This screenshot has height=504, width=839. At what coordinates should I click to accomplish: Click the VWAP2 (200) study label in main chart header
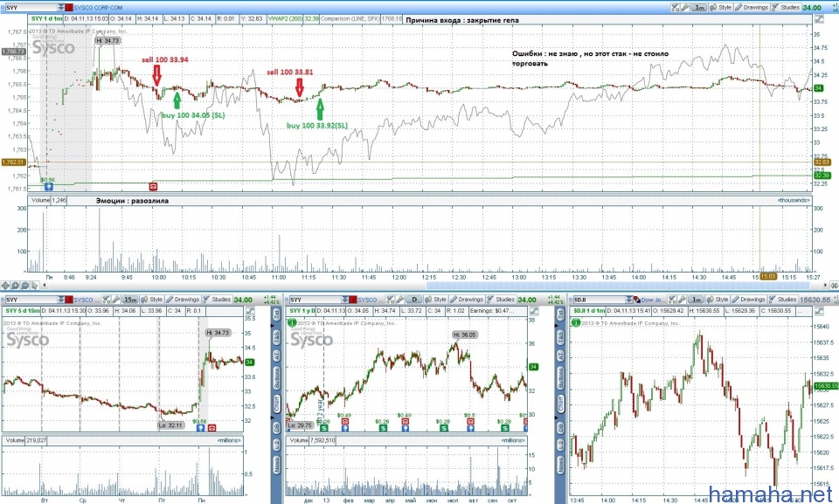(285, 18)
